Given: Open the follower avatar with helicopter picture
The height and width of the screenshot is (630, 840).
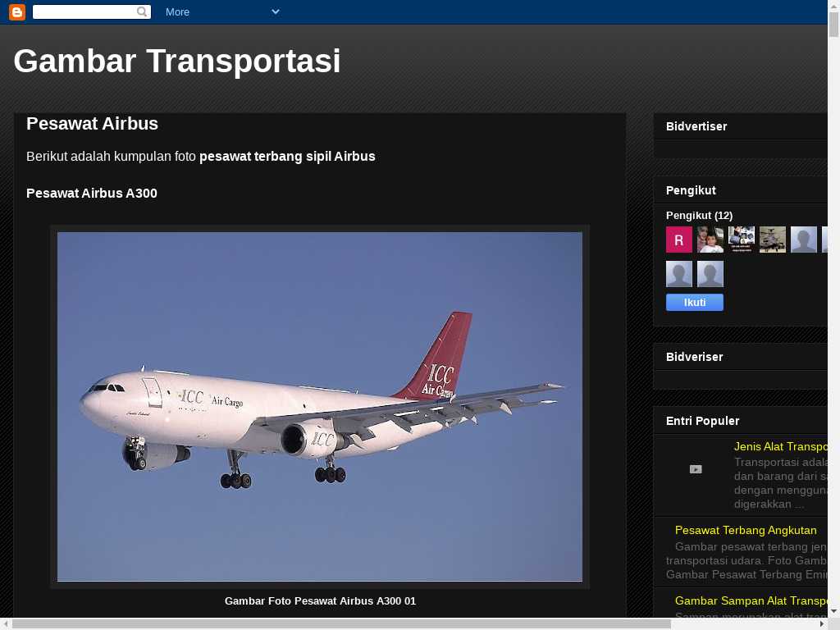Looking at the screenshot, I should tap(773, 240).
